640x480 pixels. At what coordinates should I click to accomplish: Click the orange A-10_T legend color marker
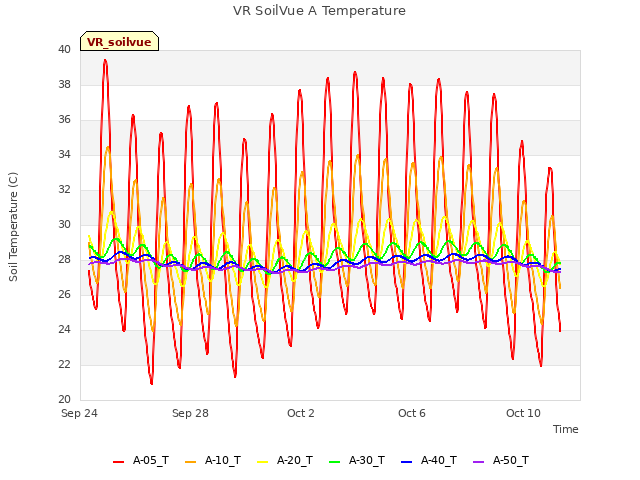(x=190, y=462)
